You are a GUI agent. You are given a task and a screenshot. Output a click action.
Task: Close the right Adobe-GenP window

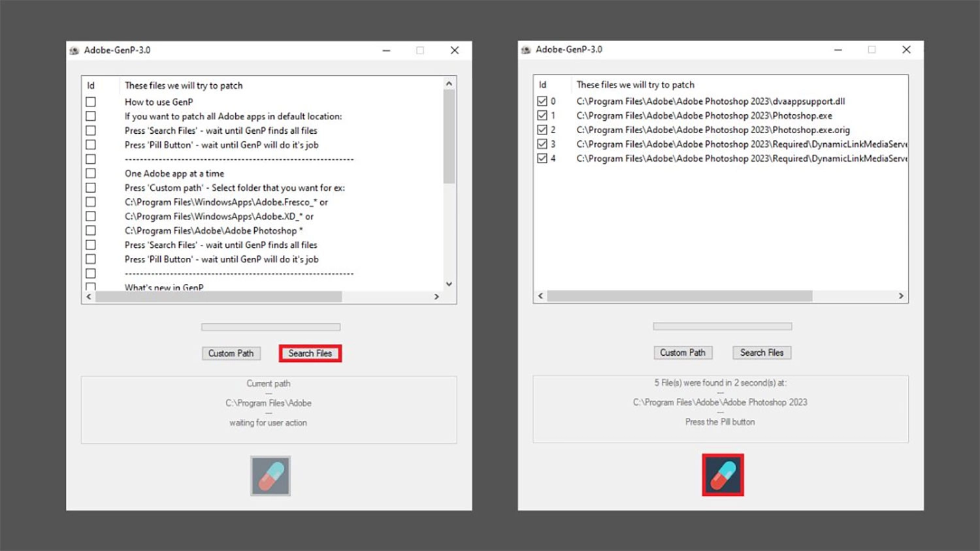906,50
